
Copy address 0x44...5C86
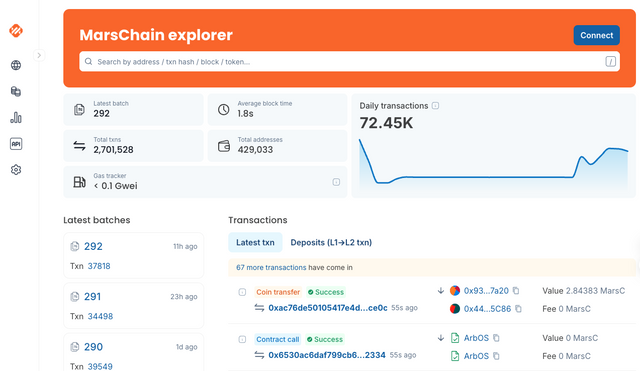coord(518,309)
